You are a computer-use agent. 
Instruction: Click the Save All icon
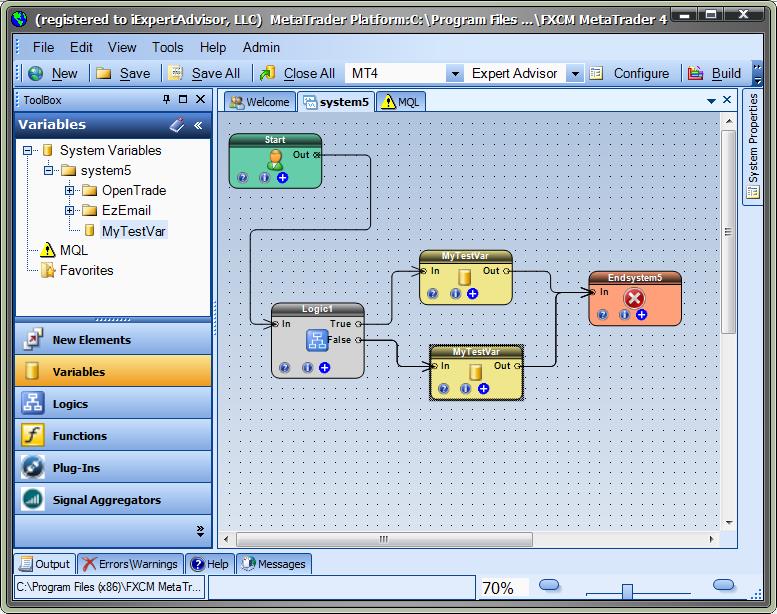coord(175,73)
